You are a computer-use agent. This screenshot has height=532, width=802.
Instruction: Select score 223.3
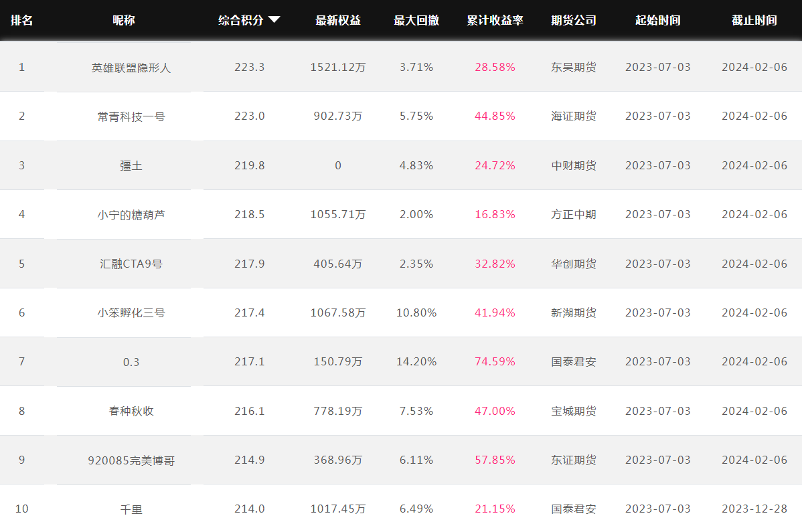click(x=250, y=67)
